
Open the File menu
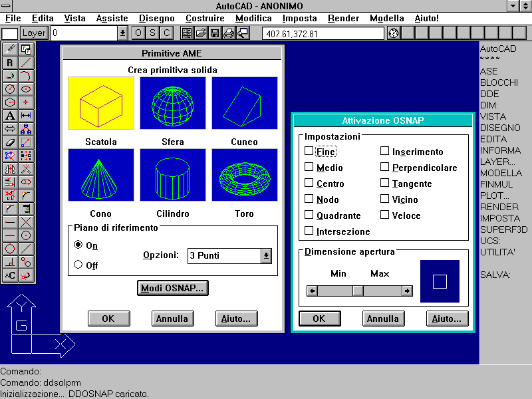coord(13,19)
